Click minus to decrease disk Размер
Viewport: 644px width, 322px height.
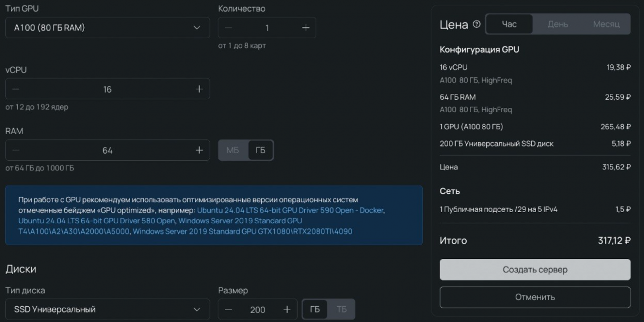coord(227,309)
